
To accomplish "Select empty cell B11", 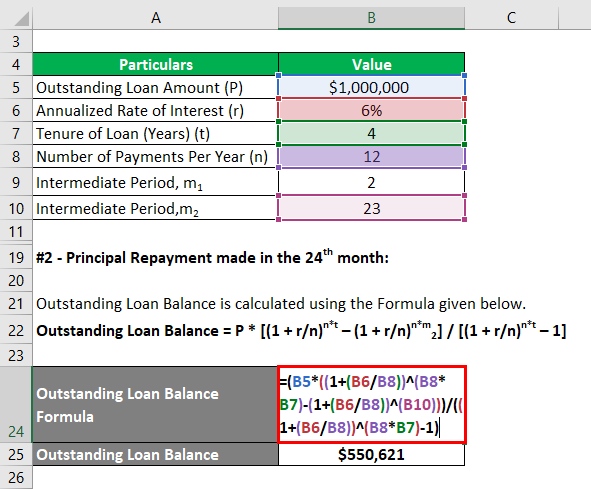I will click(371, 231).
